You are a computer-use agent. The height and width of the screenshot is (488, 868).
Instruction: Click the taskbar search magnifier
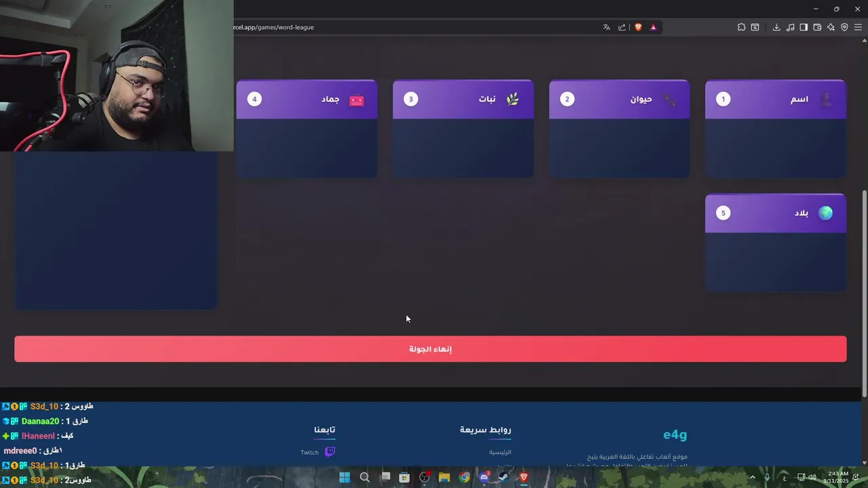[365, 477]
